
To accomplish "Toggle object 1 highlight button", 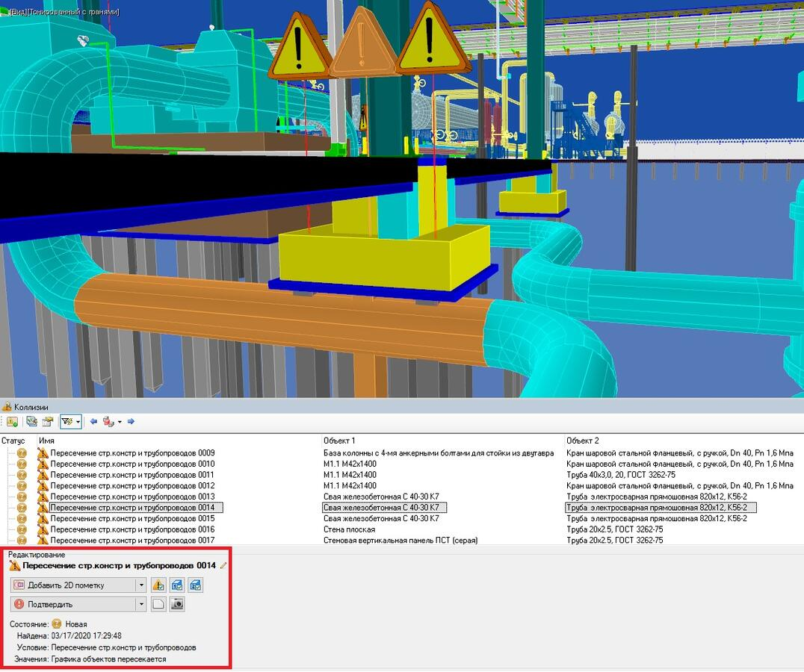I will tap(176, 585).
